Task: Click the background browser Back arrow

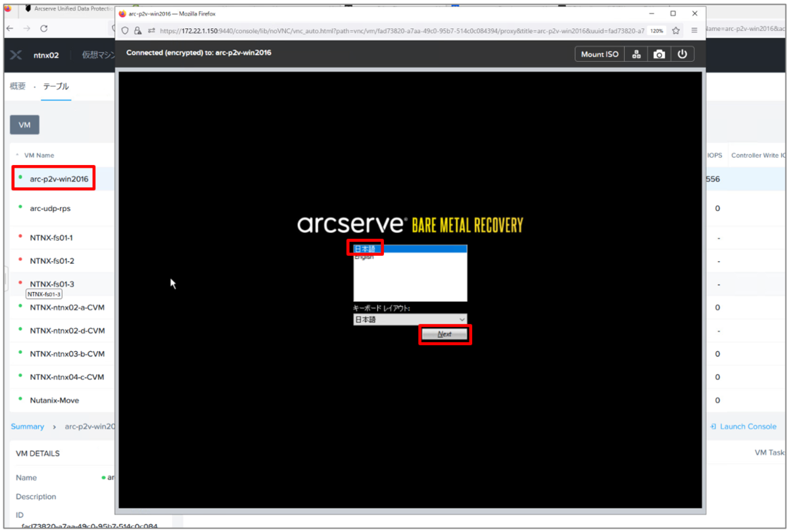Action: 11,28
